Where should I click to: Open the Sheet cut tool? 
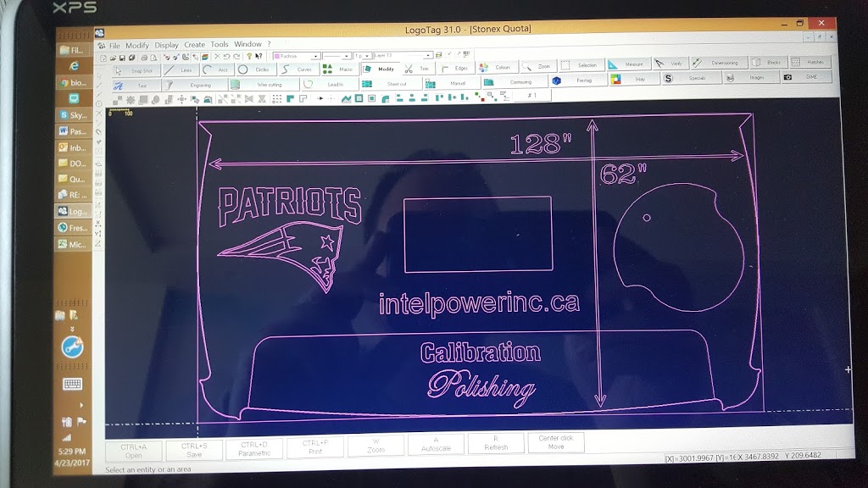pos(390,84)
